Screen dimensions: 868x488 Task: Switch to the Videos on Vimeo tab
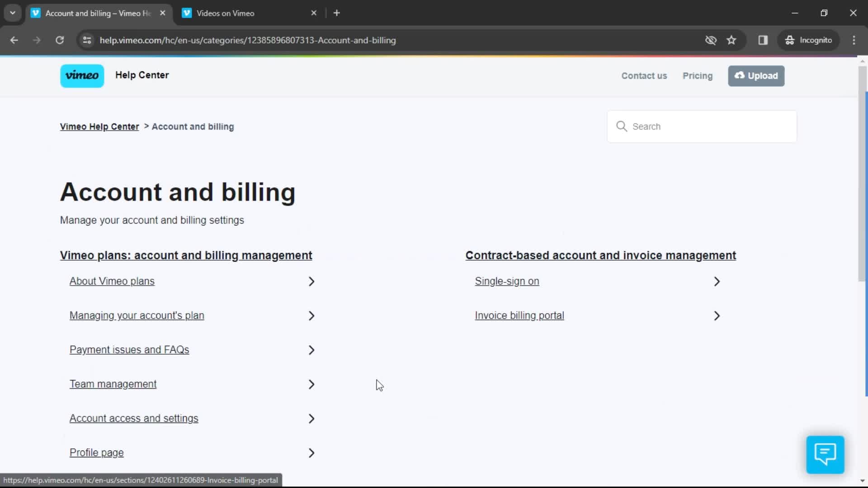(x=250, y=13)
